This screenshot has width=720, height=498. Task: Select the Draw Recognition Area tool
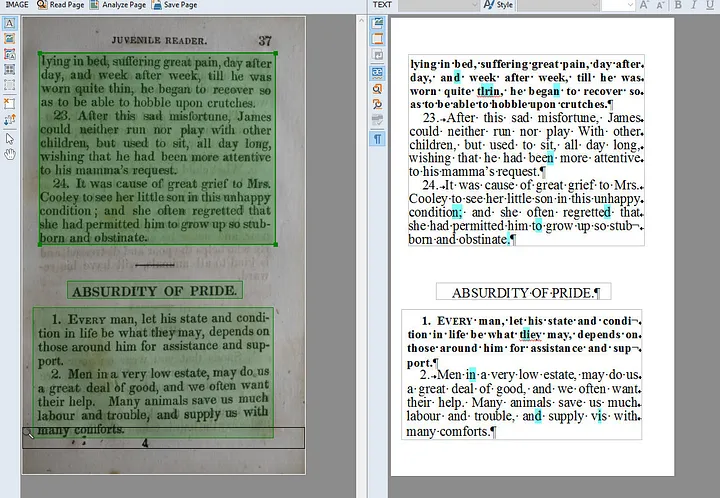coord(9,85)
